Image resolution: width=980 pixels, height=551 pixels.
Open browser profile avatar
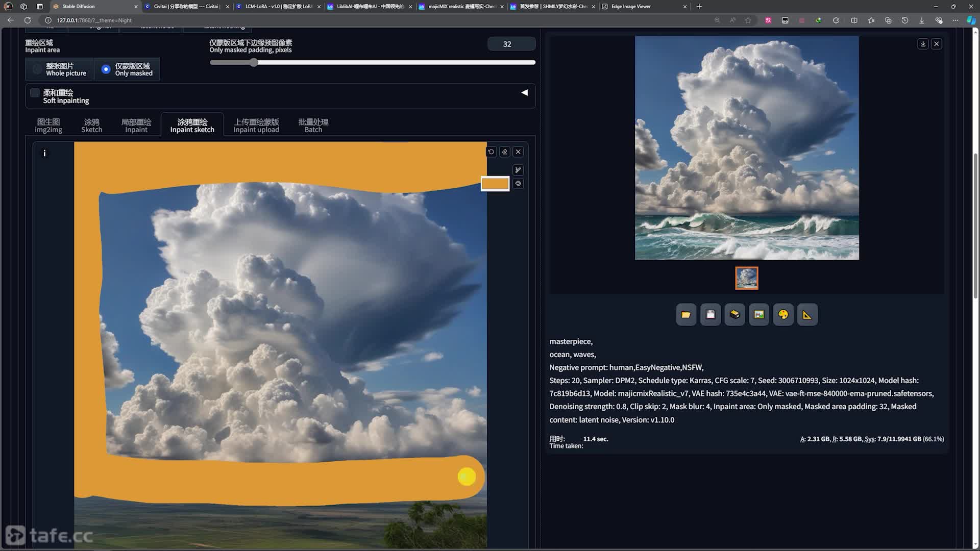tap(8, 7)
